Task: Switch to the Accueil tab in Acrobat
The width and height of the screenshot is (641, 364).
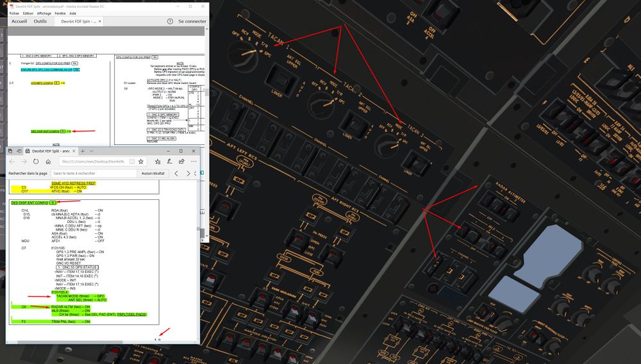Action: (x=19, y=21)
